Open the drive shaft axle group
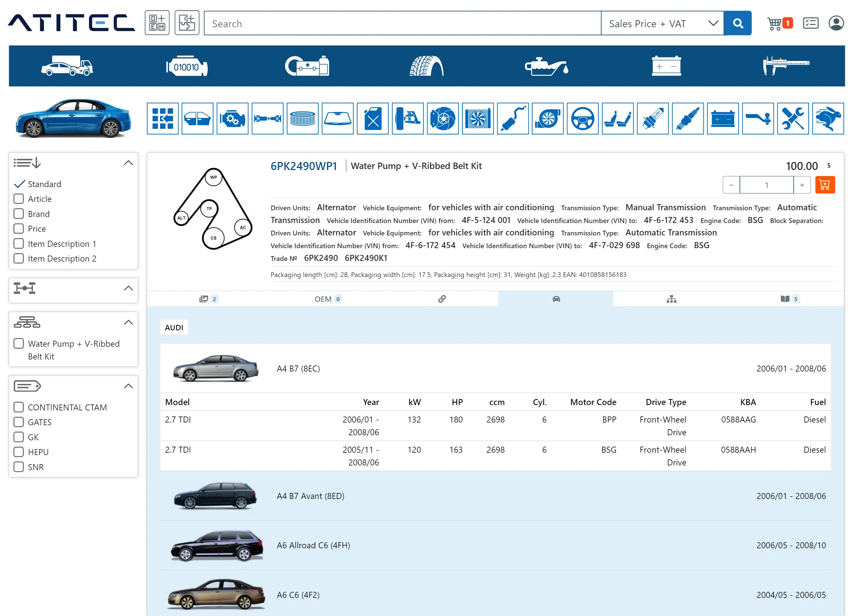Image resolution: width=854 pixels, height=616 pixels. coord(267,118)
